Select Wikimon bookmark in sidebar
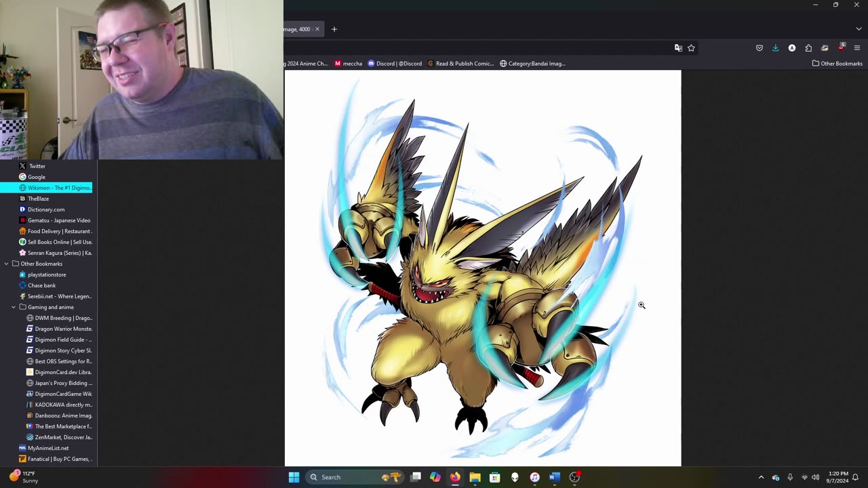868x488 pixels. 55,188
